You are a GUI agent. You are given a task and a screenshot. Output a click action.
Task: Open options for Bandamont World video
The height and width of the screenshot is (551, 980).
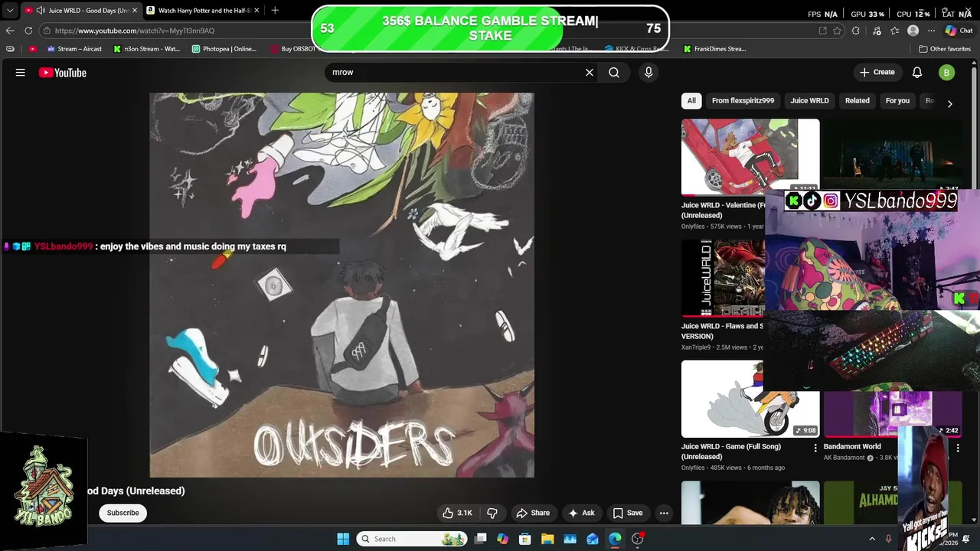click(x=957, y=448)
